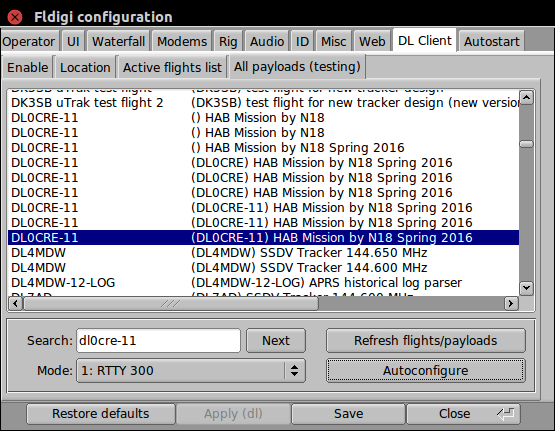Click the Save button
555x431 pixels.
(348, 414)
